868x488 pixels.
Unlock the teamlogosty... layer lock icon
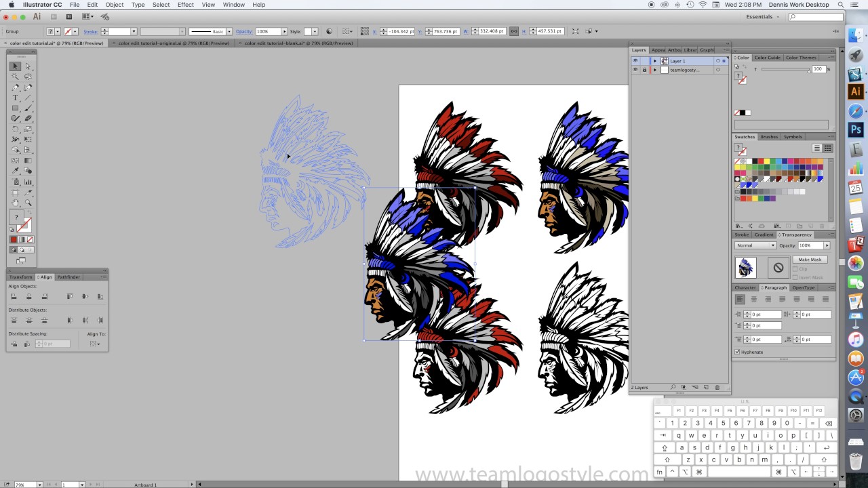click(x=644, y=70)
